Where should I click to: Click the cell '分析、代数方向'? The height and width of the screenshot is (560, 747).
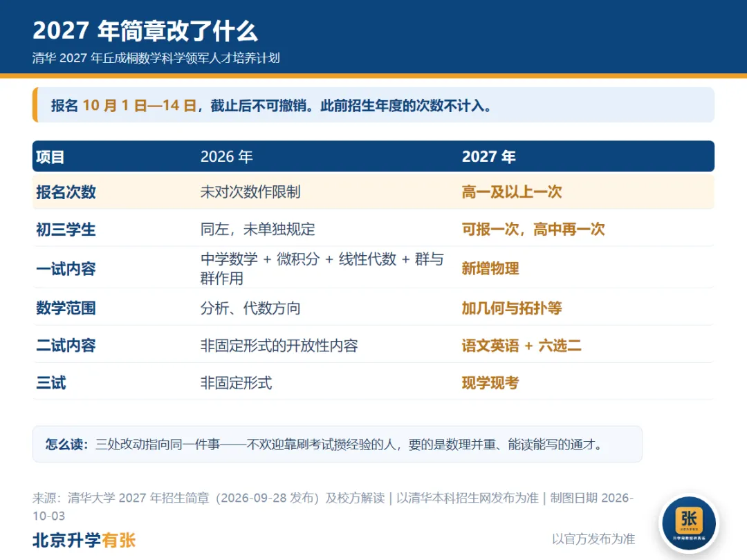point(250,308)
